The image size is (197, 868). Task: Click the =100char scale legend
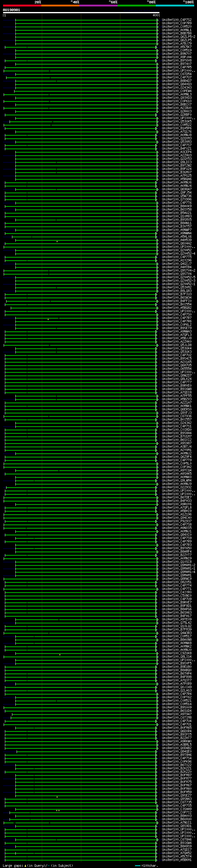147,865
